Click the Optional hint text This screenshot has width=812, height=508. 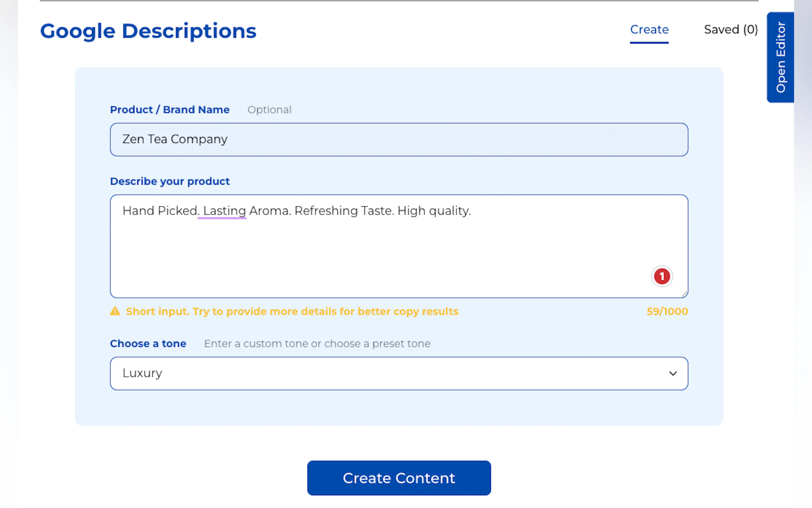pos(269,110)
